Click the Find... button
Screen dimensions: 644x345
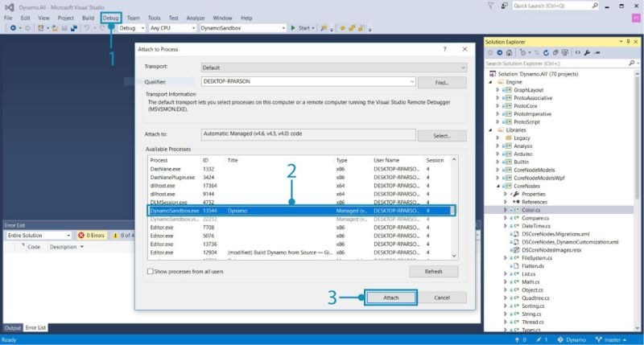pos(442,83)
